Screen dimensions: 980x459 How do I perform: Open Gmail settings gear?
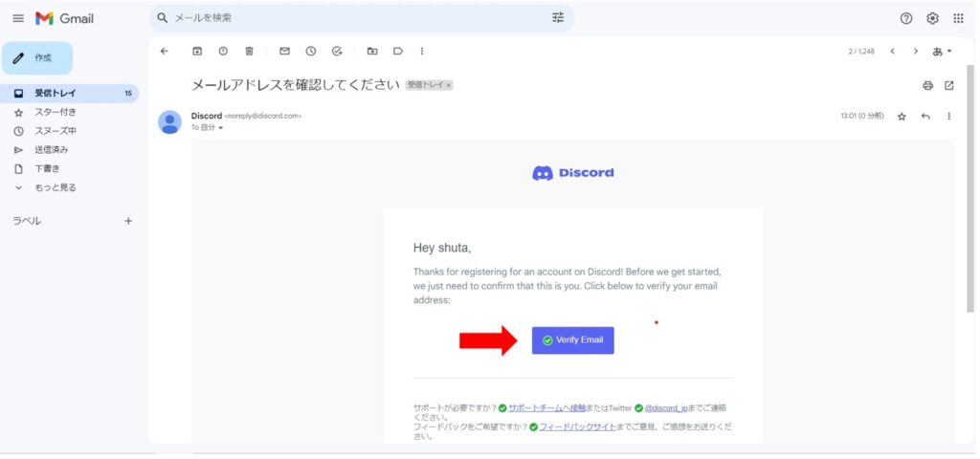coord(932,18)
